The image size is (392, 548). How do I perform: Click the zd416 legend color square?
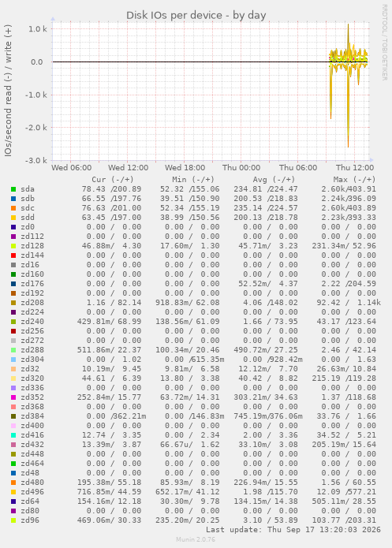pos(13,435)
